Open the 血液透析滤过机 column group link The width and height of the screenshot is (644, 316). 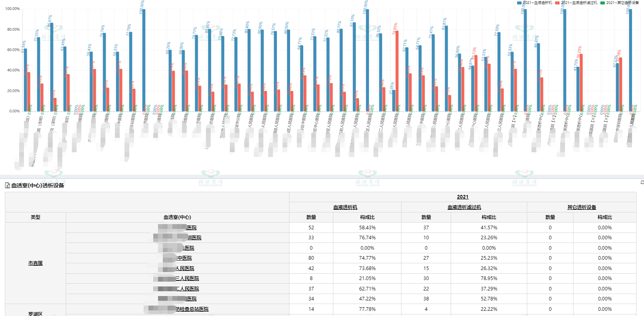464,207
